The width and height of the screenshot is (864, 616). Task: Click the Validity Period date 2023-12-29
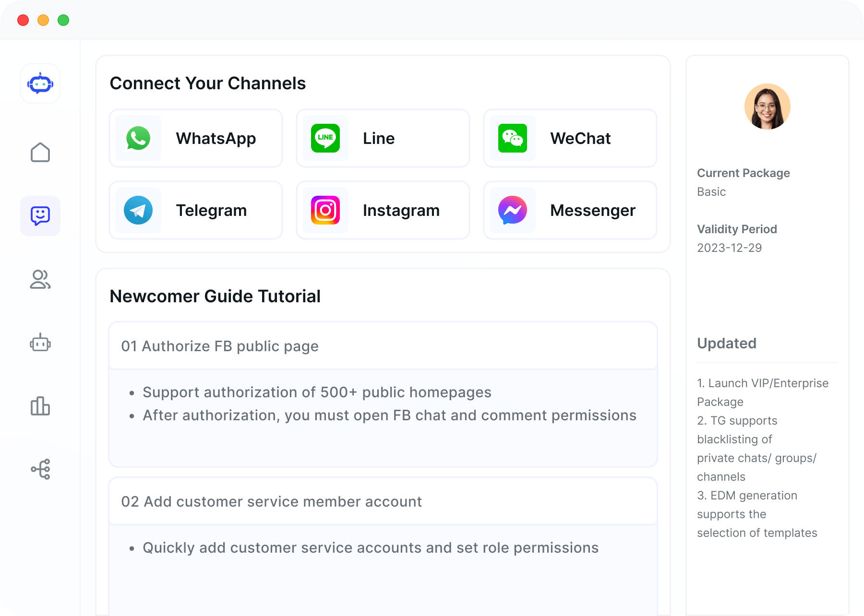tap(729, 248)
